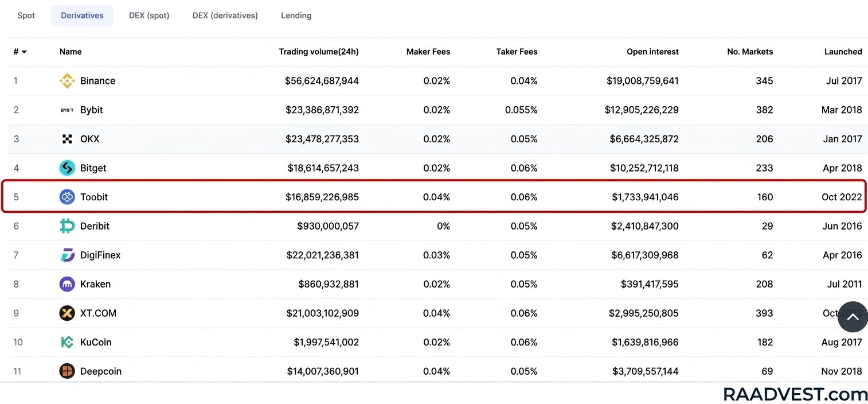Click KuCoin trading volume $1,997,541,002
Image resolution: width=868 pixels, height=404 pixels.
[326, 343]
